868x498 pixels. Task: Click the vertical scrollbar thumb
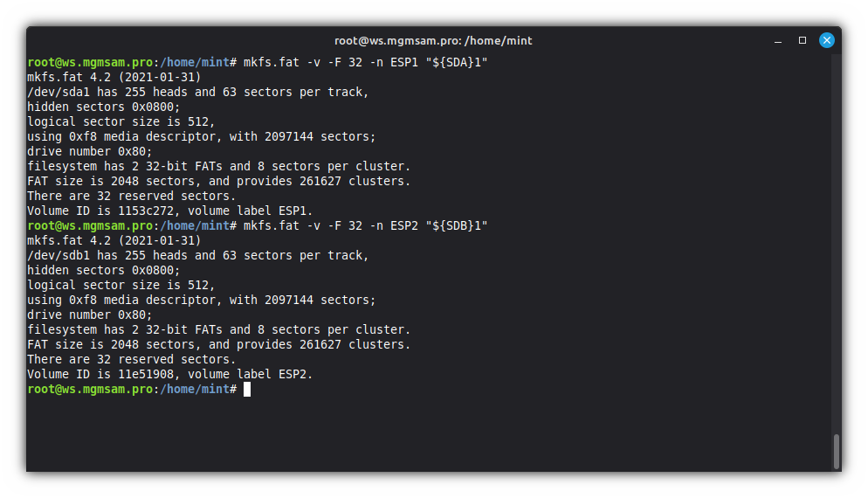pyautogui.click(x=837, y=451)
